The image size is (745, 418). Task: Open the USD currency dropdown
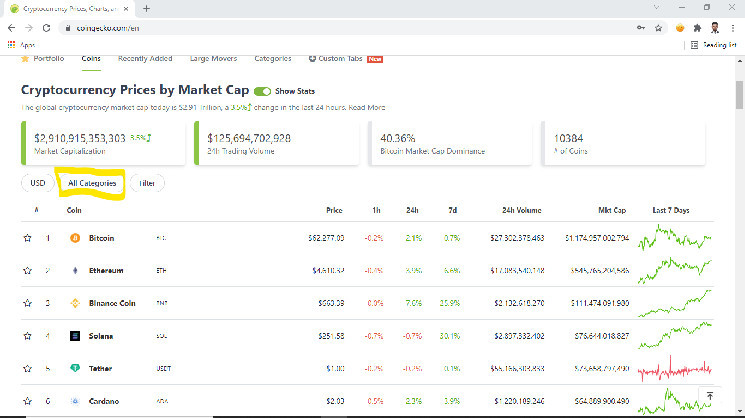(x=38, y=183)
